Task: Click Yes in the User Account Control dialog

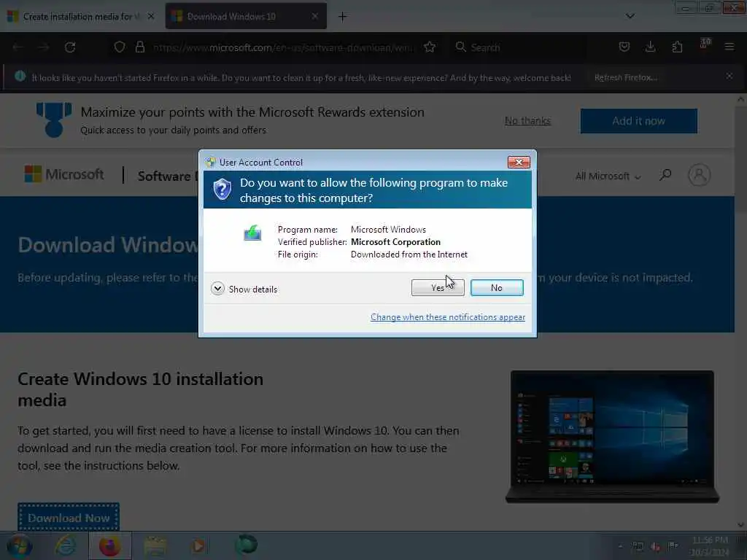Action: [x=438, y=287]
